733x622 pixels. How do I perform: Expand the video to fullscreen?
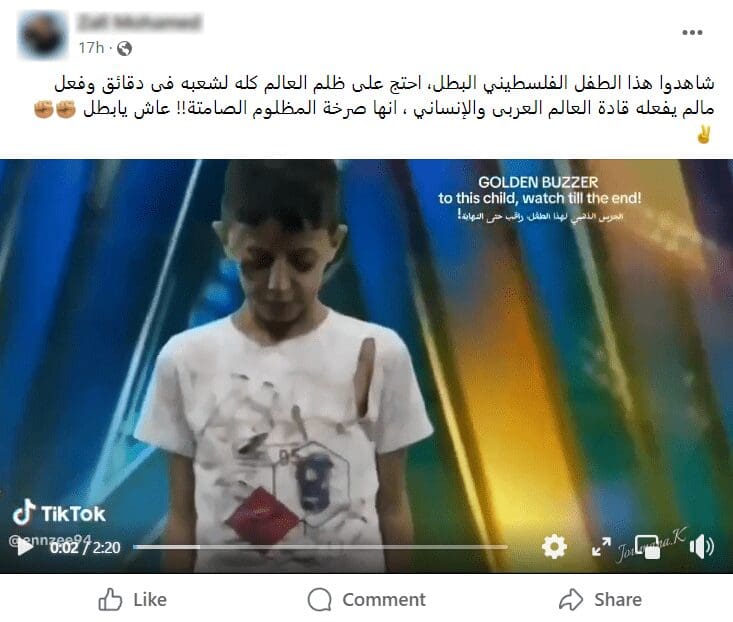[x=601, y=547]
